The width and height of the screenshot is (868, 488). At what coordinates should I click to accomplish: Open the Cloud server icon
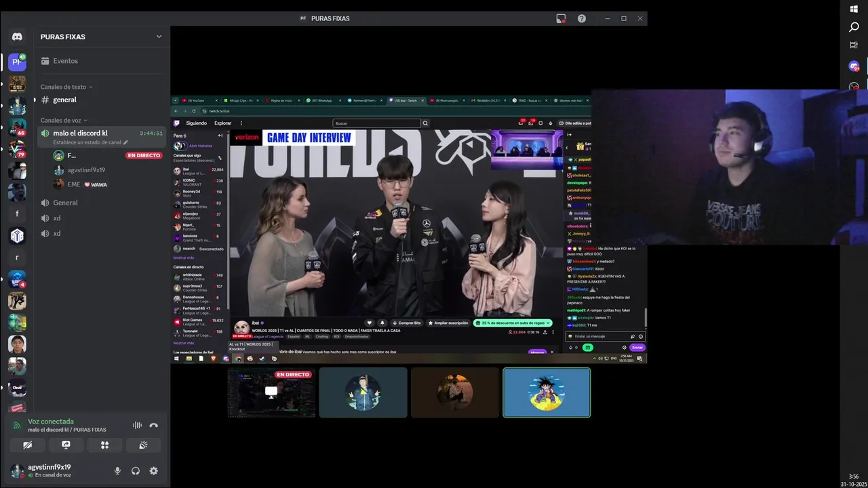click(x=17, y=388)
